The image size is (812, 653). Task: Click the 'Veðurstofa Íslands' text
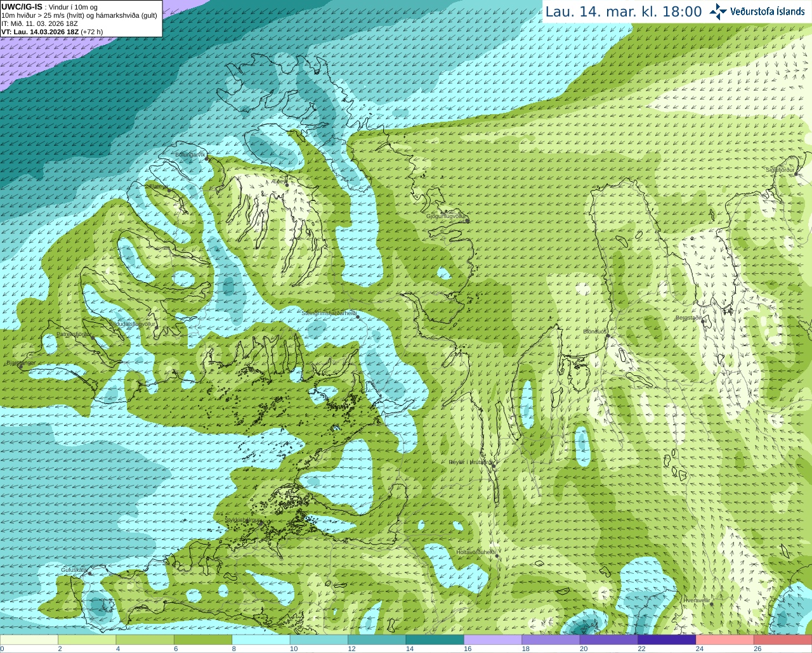pyautogui.click(x=768, y=11)
